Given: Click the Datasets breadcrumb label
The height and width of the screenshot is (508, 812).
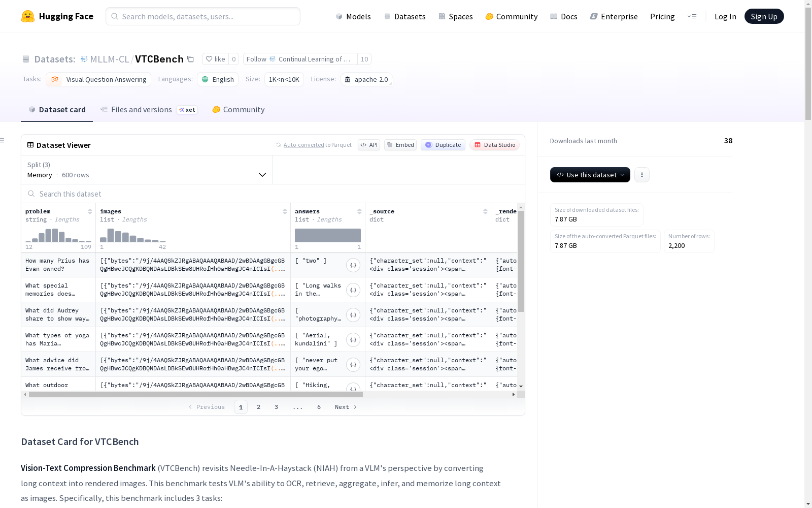Looking at the screenshot, I should pos(54,59).
